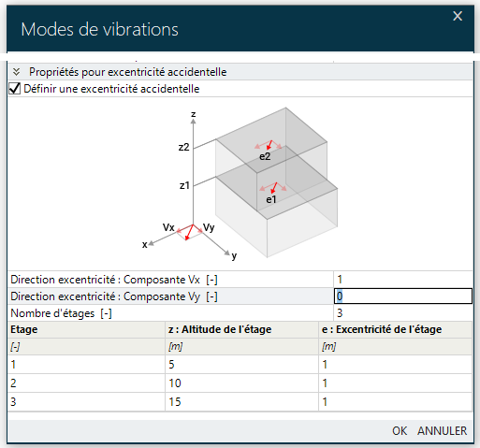
Task: Select the Nombre d'étages value field
Action: point(403,313)
